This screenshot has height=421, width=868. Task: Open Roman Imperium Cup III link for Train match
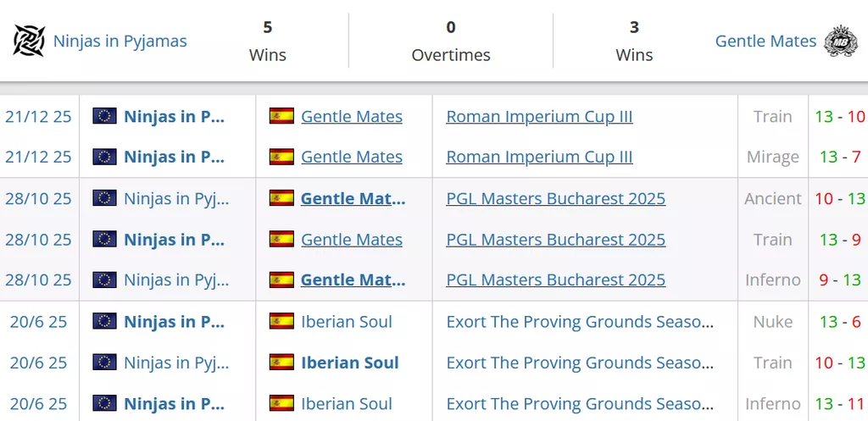point(539,116)
